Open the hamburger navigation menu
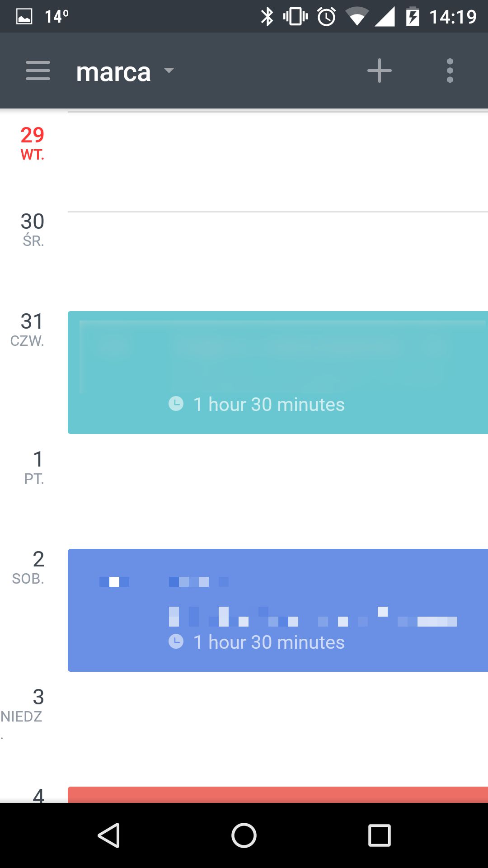 (38, 71)
